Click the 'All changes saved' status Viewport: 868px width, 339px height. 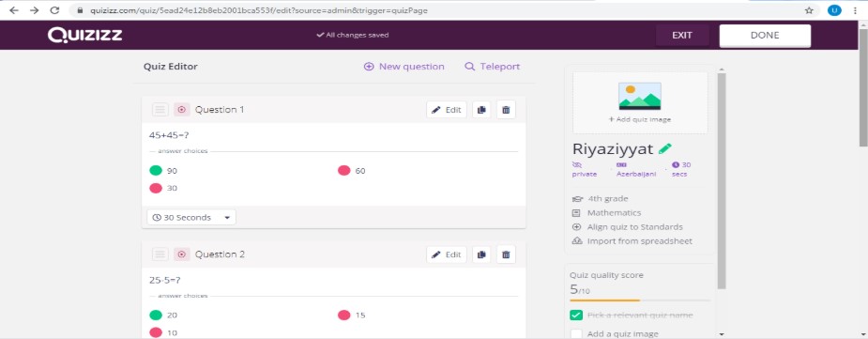pyautogui.click(x=353, y=35)
